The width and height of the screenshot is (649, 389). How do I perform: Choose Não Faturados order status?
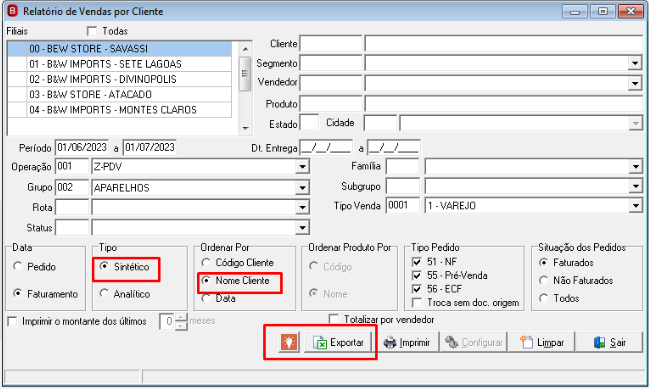pyautogui.click(x=543, y=281)
